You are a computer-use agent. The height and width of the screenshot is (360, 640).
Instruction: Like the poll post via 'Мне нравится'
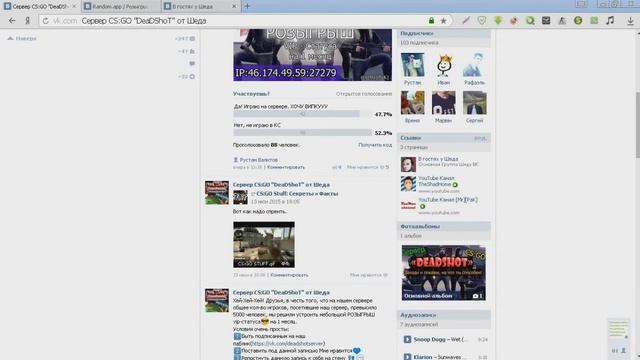pos(367,167)
